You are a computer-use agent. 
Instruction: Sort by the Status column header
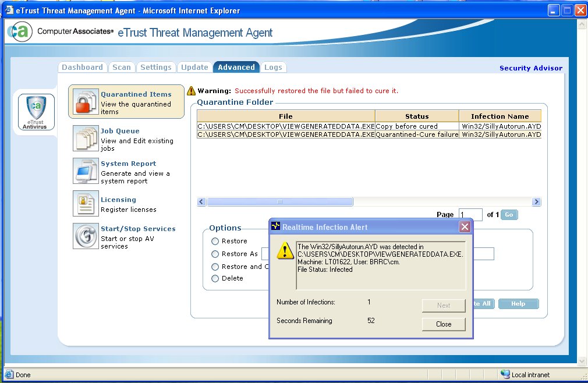pos(417,116)
